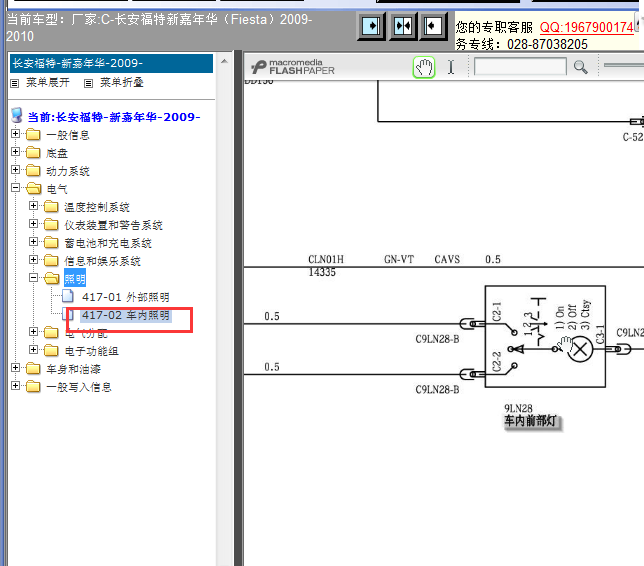Click the 417-01 document page icon
The width and height of the screenshot is (644, 566).
pos(68,296)
